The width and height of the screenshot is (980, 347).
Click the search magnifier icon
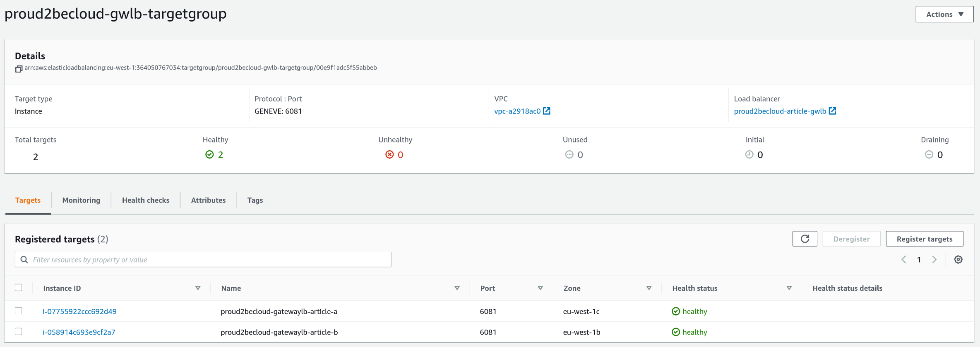(24, 260)
